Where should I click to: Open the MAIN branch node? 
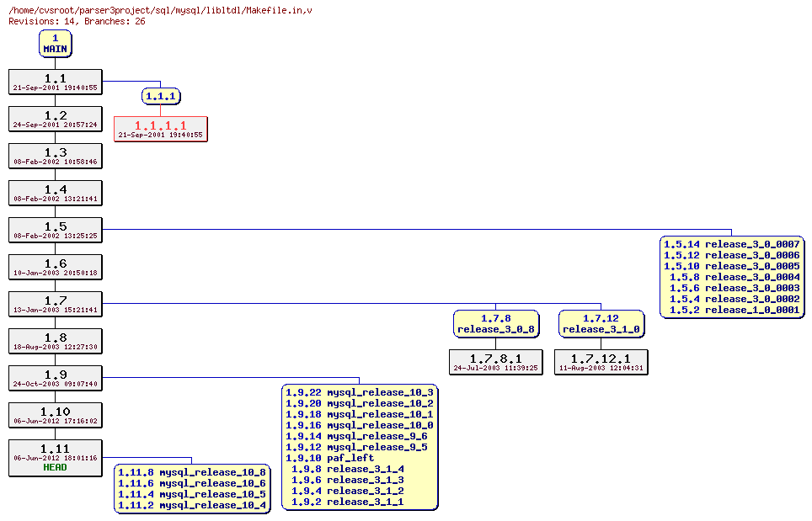56,44
